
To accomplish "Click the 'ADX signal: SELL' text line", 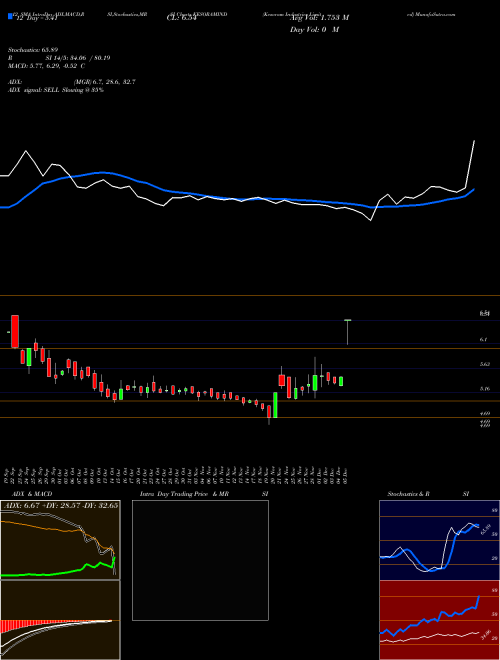I will [56, 90].
